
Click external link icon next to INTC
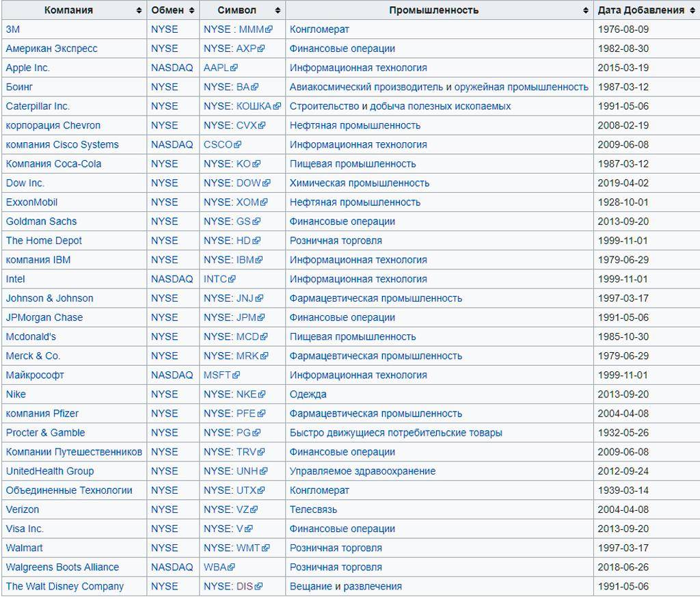point(232,280)
